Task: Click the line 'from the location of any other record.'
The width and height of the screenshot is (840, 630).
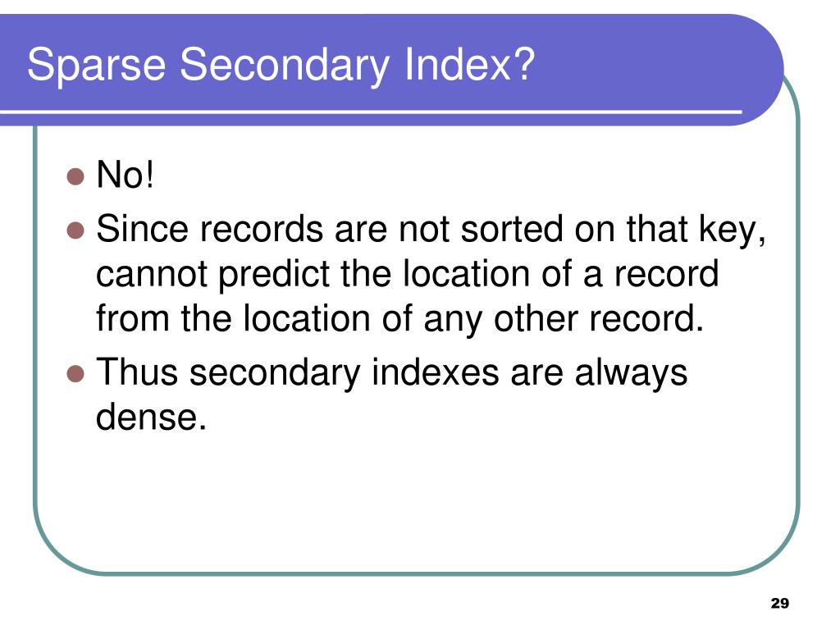Action: click(x=399, y=320)
